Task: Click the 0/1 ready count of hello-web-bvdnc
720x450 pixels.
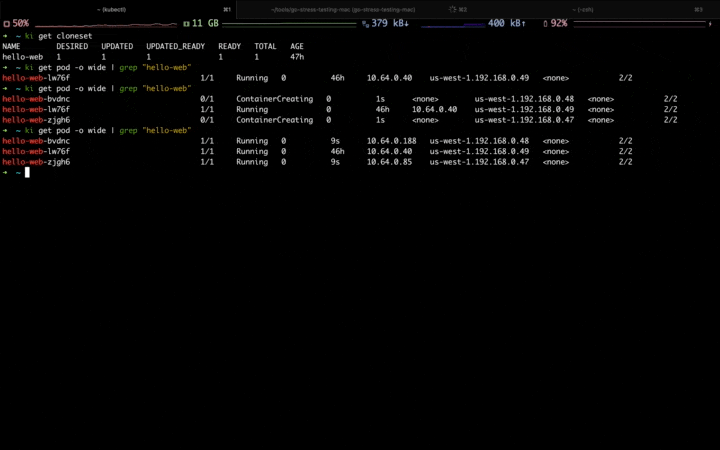Action: point(207,99)
